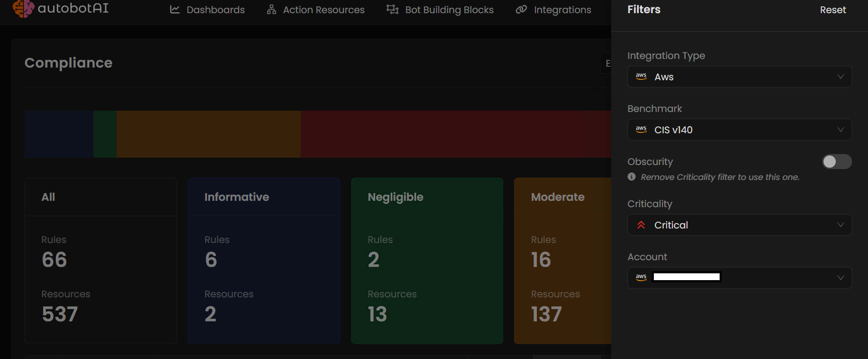Click the redacted account name value

point(687,277)
